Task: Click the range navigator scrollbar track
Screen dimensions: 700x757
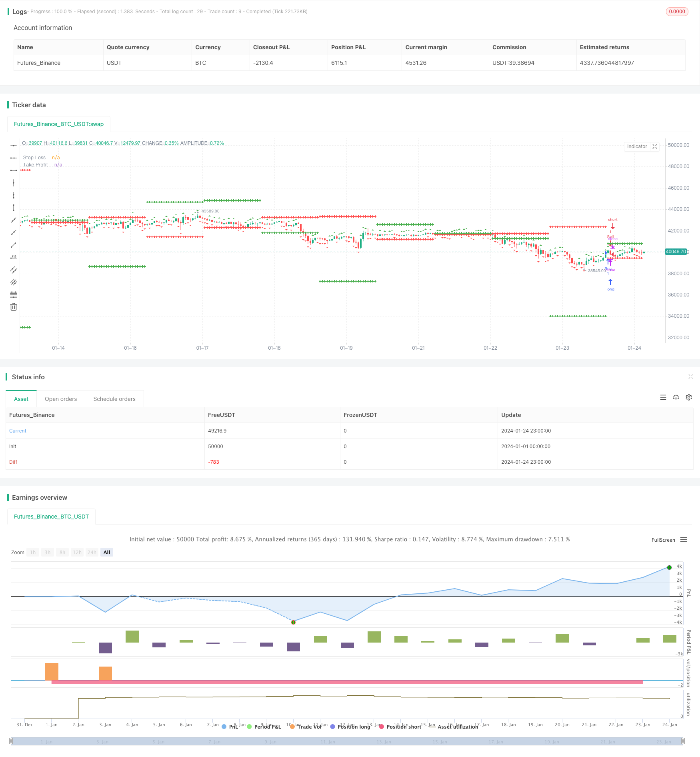Action: coord(347,741)
